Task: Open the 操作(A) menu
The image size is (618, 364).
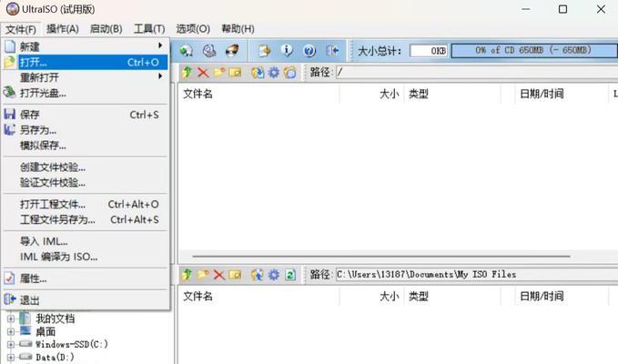Action: pyautogui.click(x=63, y=29)
